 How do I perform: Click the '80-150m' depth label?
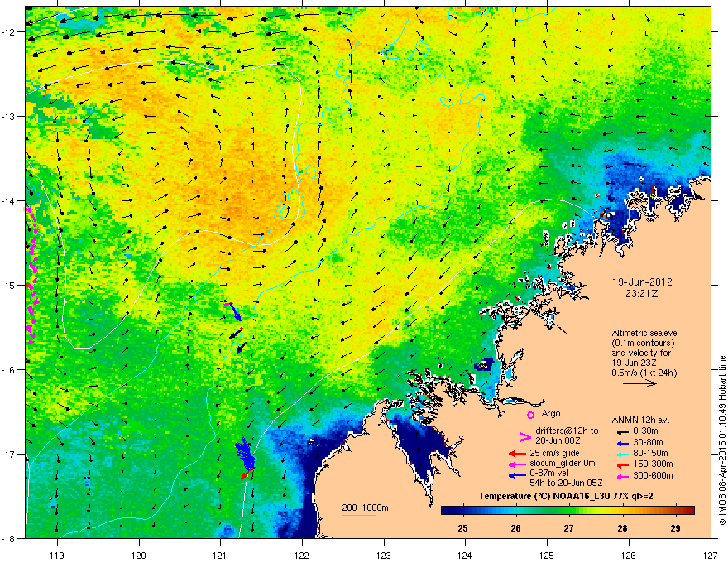[x=650, y=453]
